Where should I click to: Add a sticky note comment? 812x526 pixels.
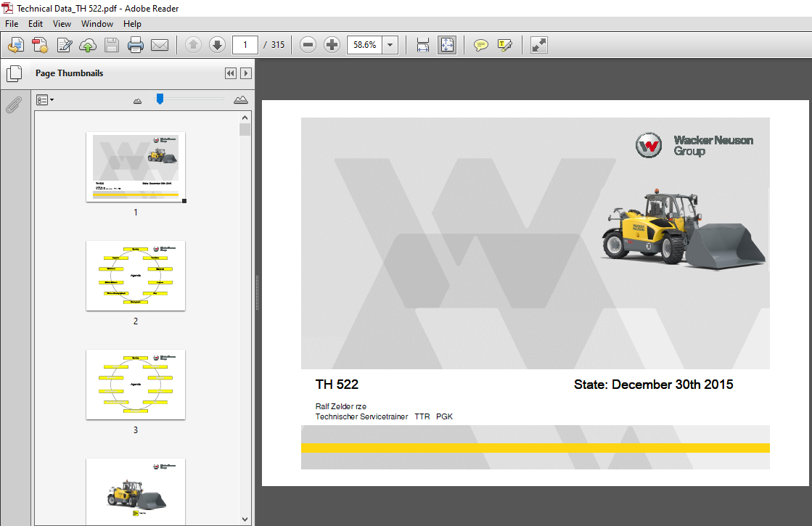(x=481, y=46)
